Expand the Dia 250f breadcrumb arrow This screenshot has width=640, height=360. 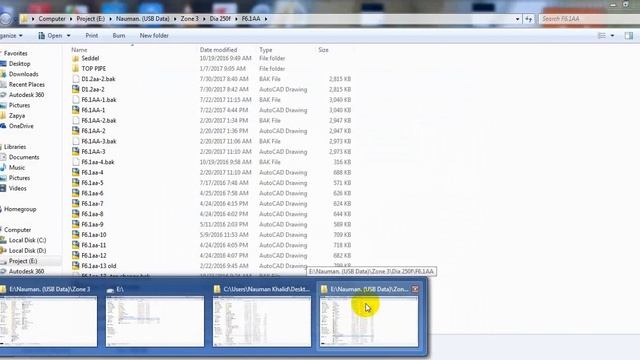point(236,19)
